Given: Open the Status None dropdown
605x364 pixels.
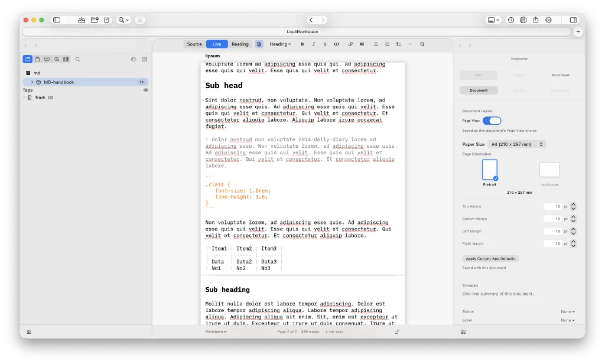Looking at the screenshot, I should [568, 311].
